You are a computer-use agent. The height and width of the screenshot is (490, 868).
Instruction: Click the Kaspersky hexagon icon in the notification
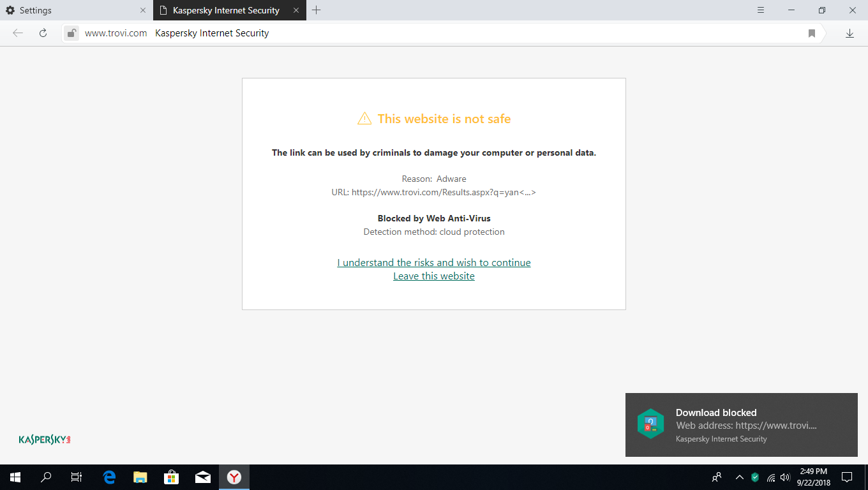coord(650,424)
